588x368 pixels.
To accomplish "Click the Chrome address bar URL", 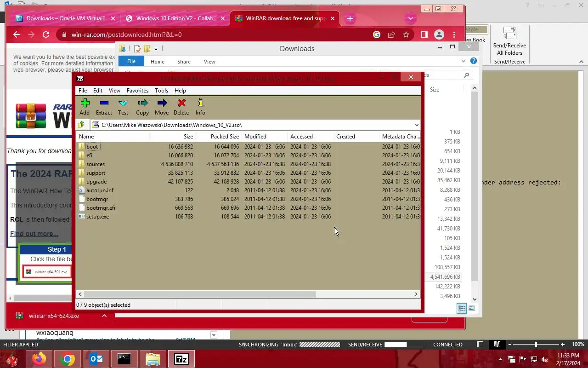I will (126, 34).
